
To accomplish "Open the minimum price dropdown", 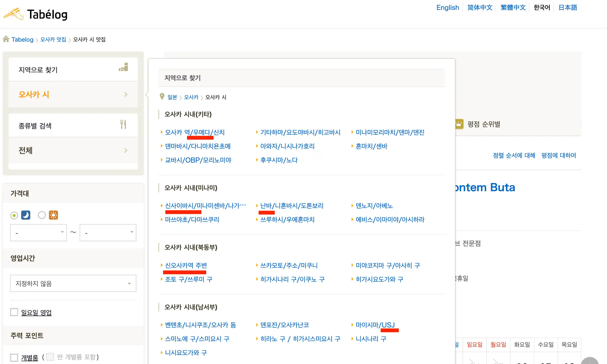I will [x=38, y=233].
